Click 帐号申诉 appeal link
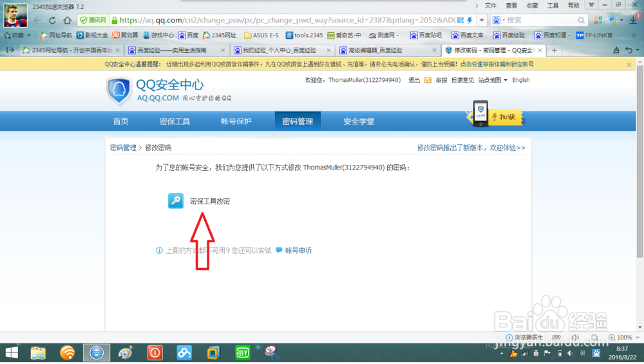644x364 pixels. pyautogui.click(x=298, y=250)
